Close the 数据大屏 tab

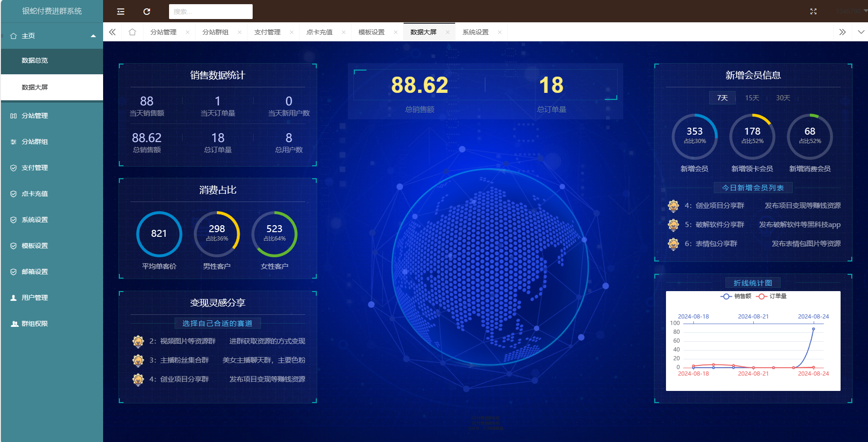click(x=448, y=32)
